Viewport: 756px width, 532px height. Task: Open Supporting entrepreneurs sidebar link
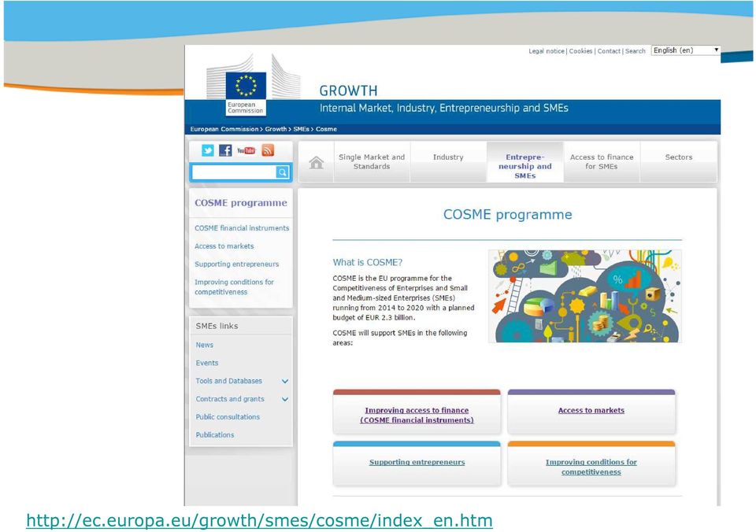pos(237,264)
